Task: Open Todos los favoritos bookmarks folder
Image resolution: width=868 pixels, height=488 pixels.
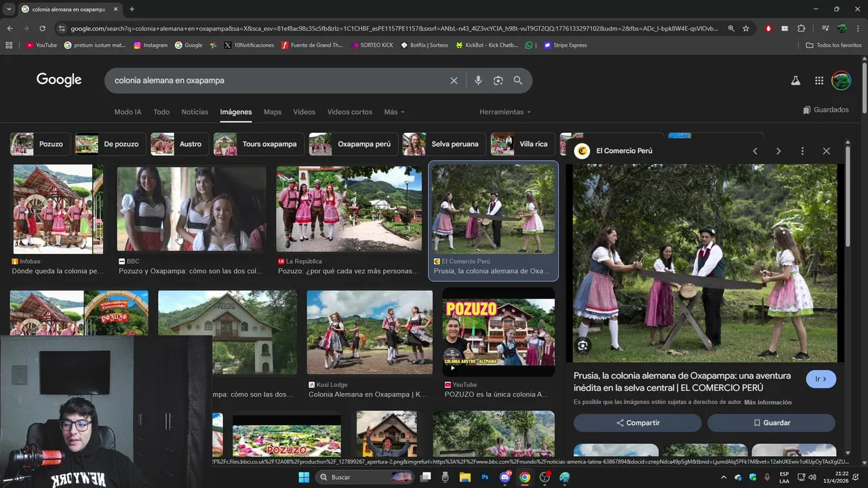Action: tap(833, 45)
